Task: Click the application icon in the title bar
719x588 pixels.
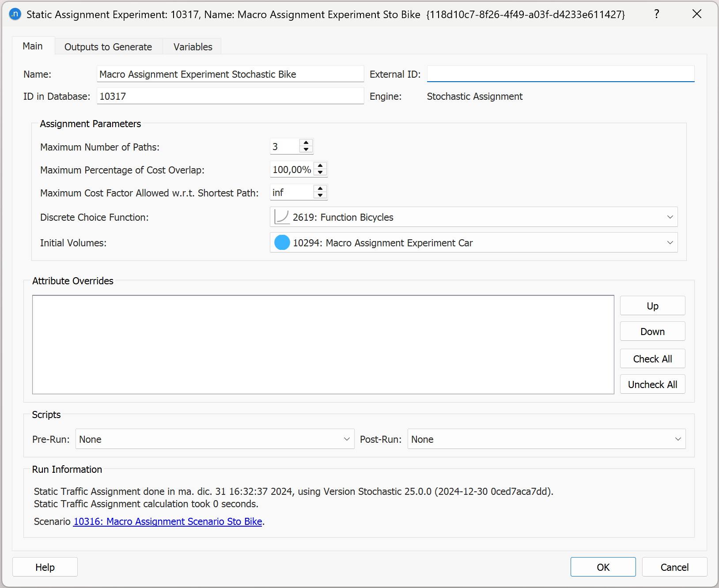Action: [15, 14]
